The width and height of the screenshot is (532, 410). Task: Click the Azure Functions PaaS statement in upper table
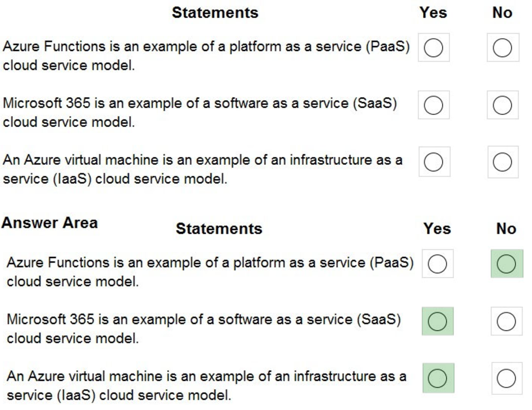(x=206, y=56)
